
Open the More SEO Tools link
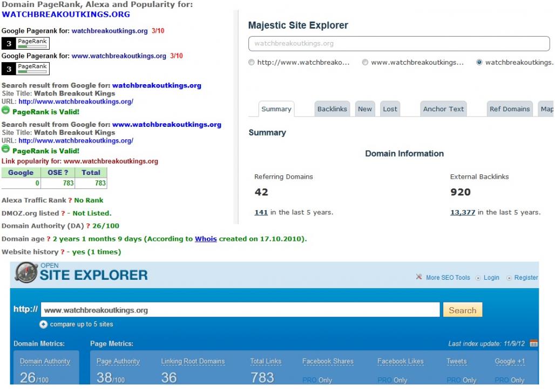tap(448, 278)
